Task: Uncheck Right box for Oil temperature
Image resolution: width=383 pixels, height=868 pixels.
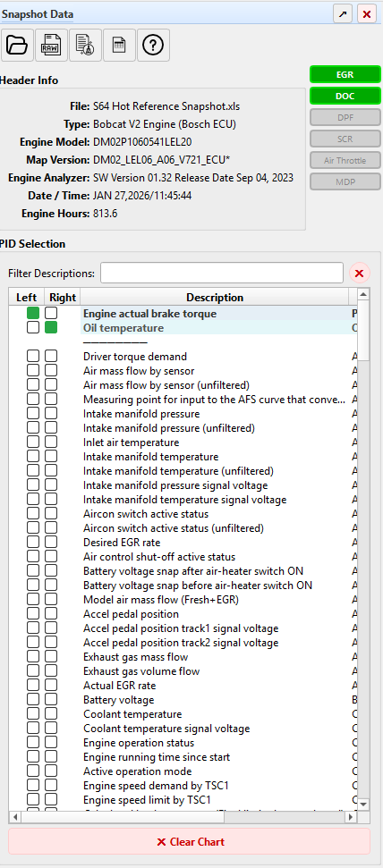Action: click(x=51, y=328)
